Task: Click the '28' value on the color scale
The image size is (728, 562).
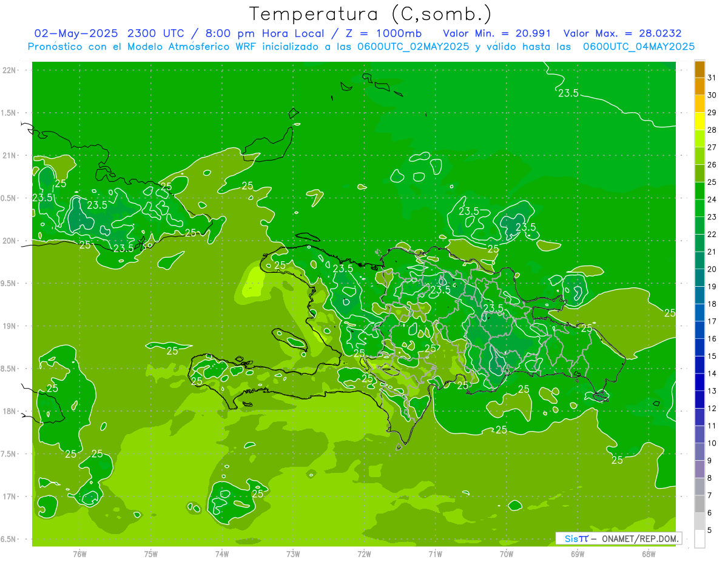Action: [712, 130]
